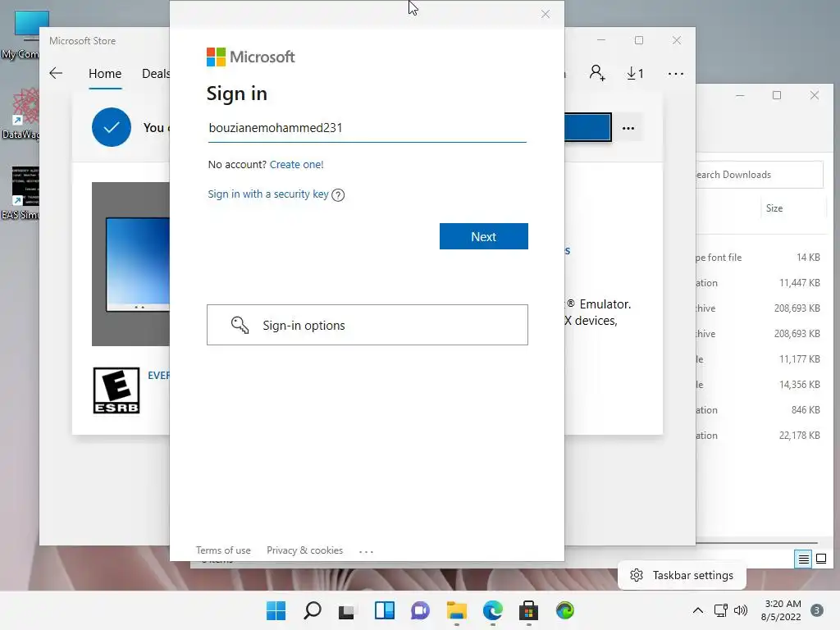This screenshot has height=630, width=840.
Task: Open clock showing 3:20 AM 8/5/2022
Action: coord(781,610)
